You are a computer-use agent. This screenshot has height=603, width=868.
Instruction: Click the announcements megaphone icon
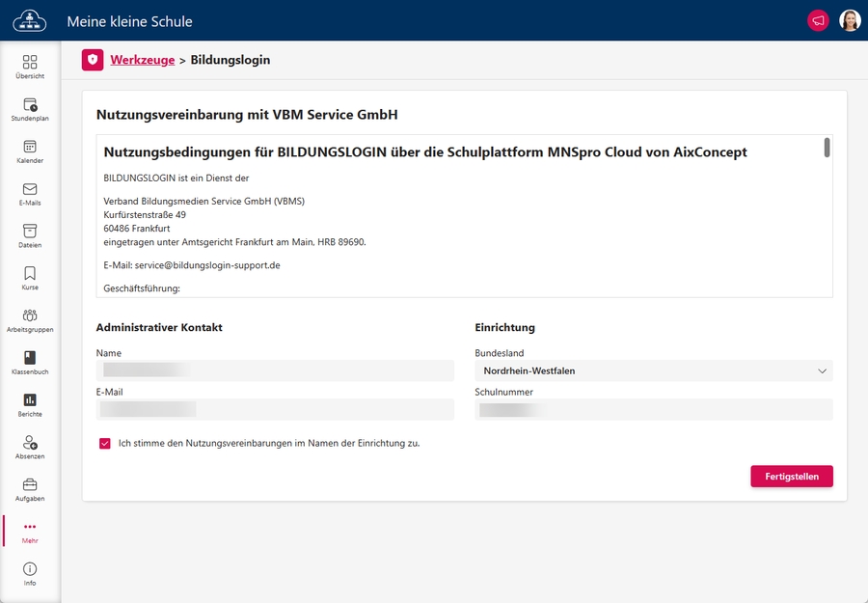817,20
